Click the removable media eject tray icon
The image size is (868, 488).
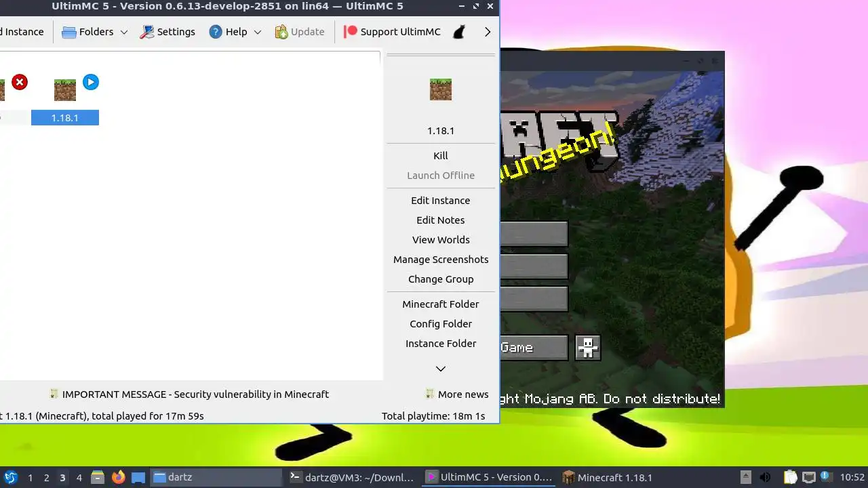tap(746, 477)
